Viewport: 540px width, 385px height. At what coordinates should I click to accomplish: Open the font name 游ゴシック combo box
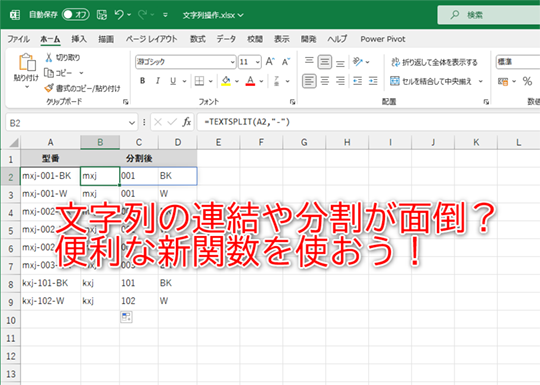pyautogui.click(x=186, y=62)
